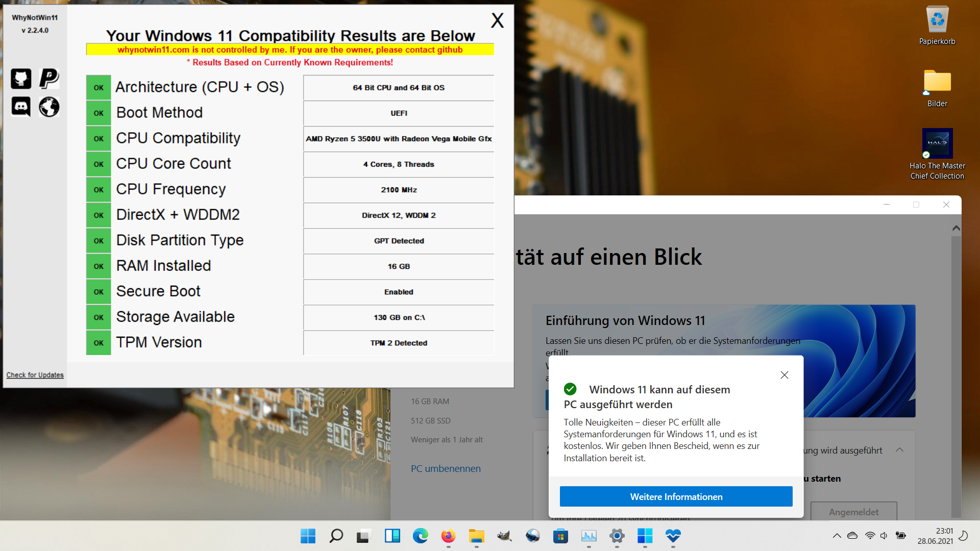Viewport: 980px width, 551px height.
Task: Click the globe website icon
Action: pos(49,107)
